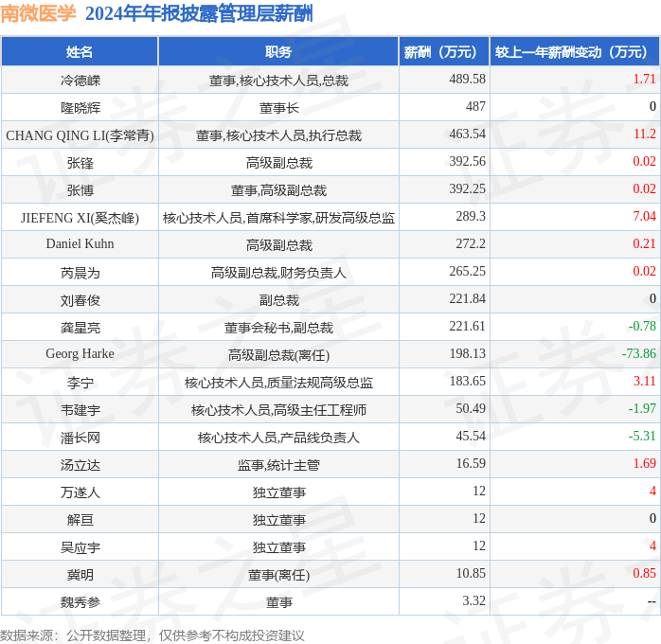Click the salary value 3.32
The width and height of the screenshot is (661, 644).
[x=473, y=600]
